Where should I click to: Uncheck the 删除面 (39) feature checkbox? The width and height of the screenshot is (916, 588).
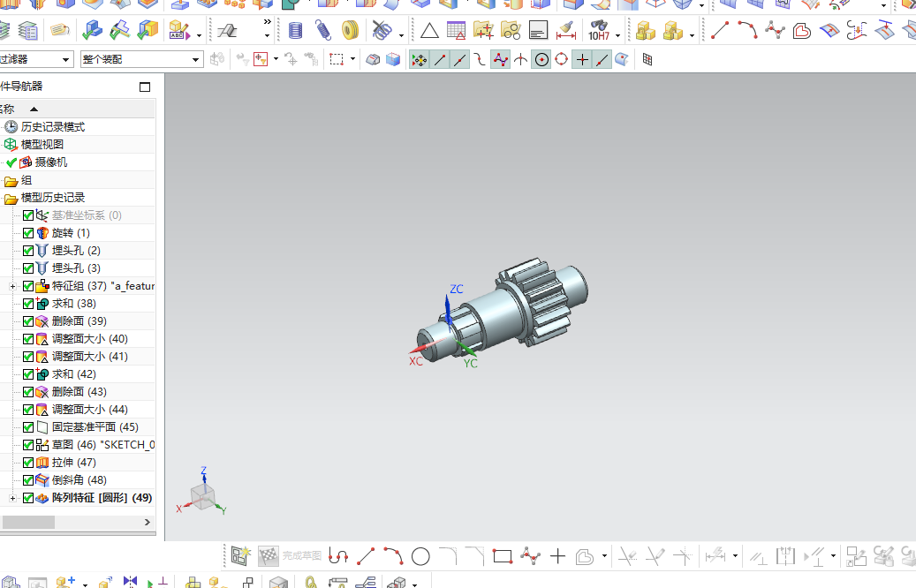point(28,321)
